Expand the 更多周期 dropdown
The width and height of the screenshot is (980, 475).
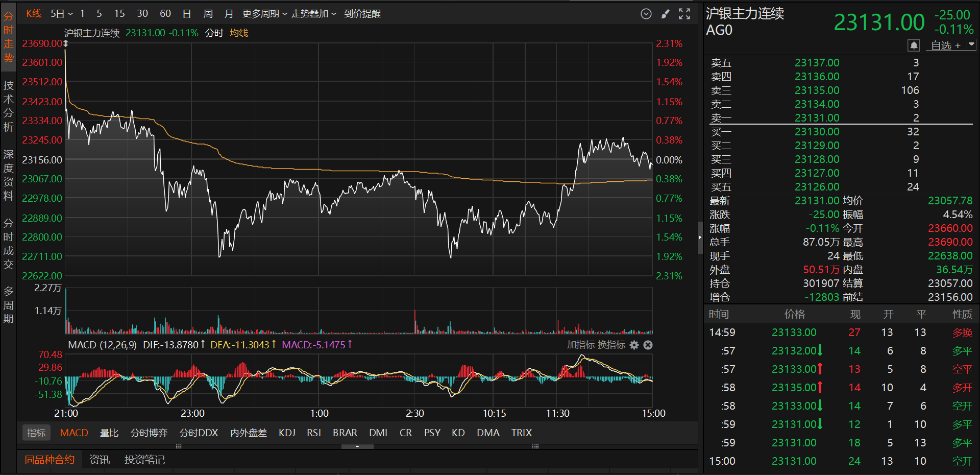(264, 14)
